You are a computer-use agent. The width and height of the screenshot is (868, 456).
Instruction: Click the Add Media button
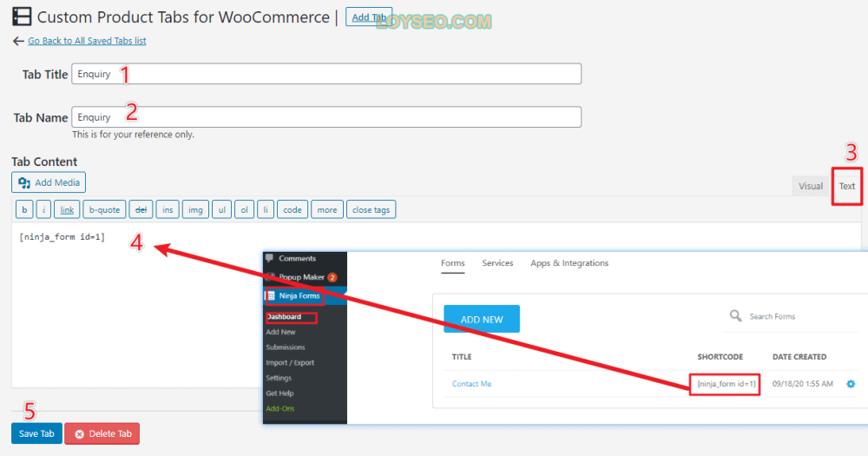(49, 182)
